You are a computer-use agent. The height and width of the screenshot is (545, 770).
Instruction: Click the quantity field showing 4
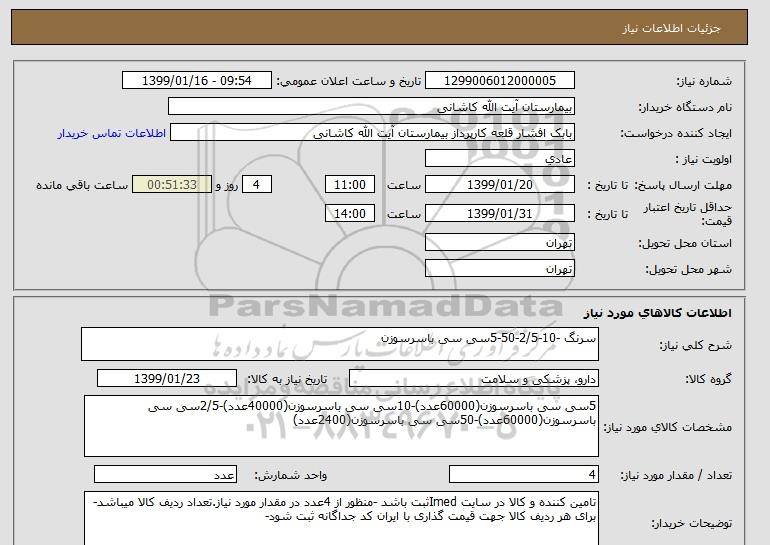click(x=524, y=475)
